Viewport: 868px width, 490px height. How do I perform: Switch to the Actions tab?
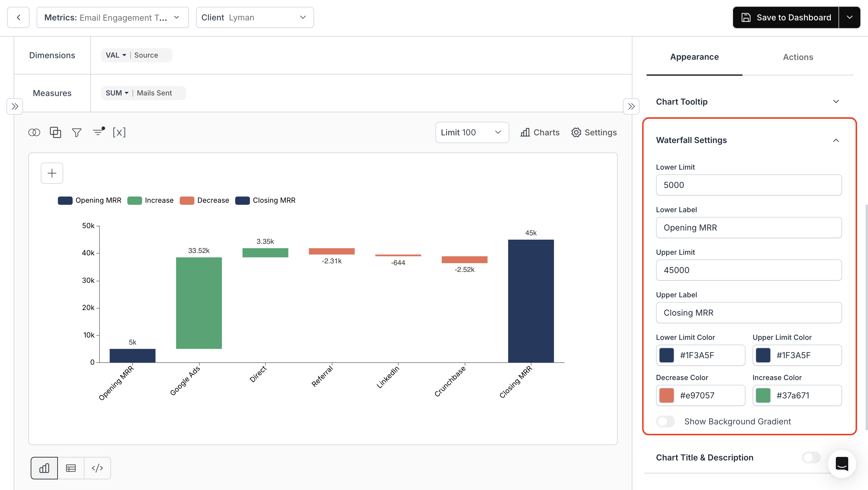tap(797, 57)
